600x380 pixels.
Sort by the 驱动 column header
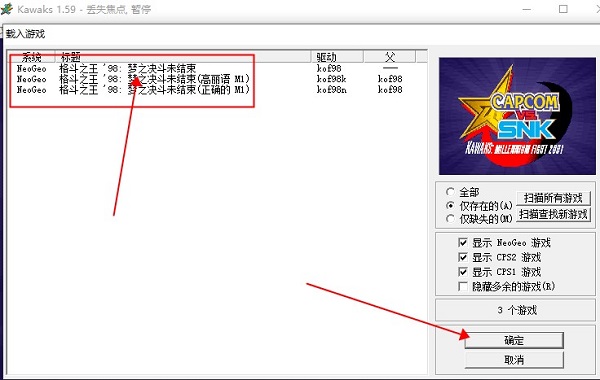337,57
